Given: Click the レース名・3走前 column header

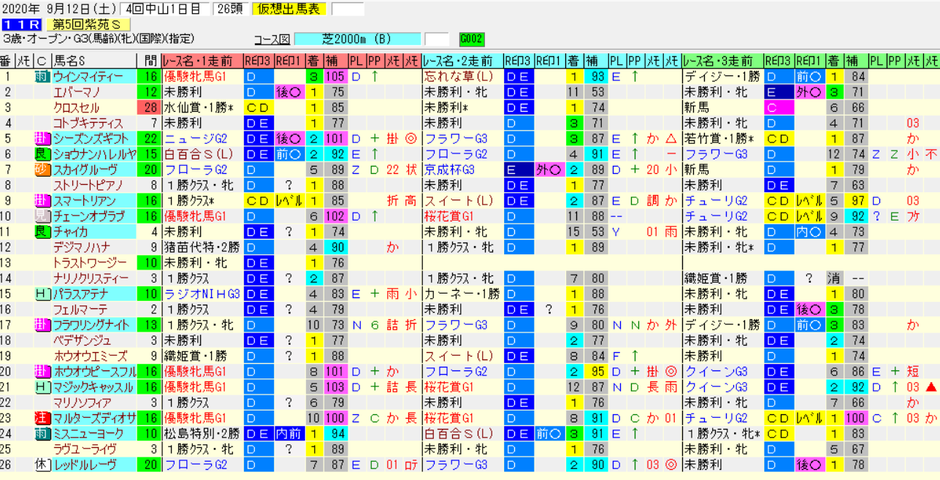Looking at the screenshot, I should [723, 61].
